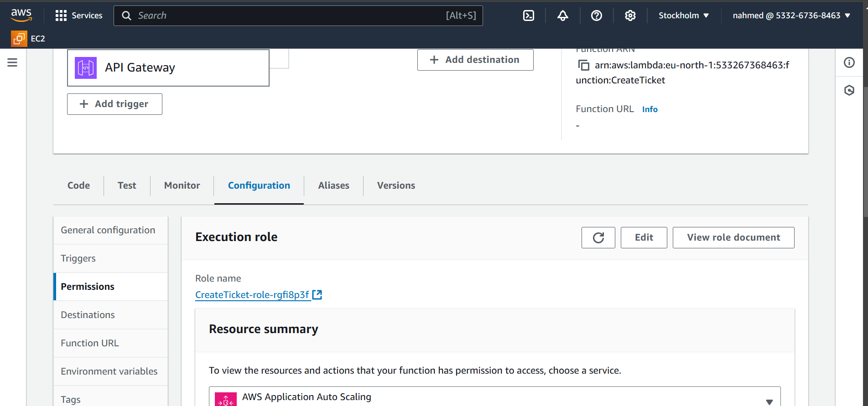Open the nahmed account menu
Image resolution: width=868 pixels, height=406 pixels.
pyautogui.click(x=792, y=15)
